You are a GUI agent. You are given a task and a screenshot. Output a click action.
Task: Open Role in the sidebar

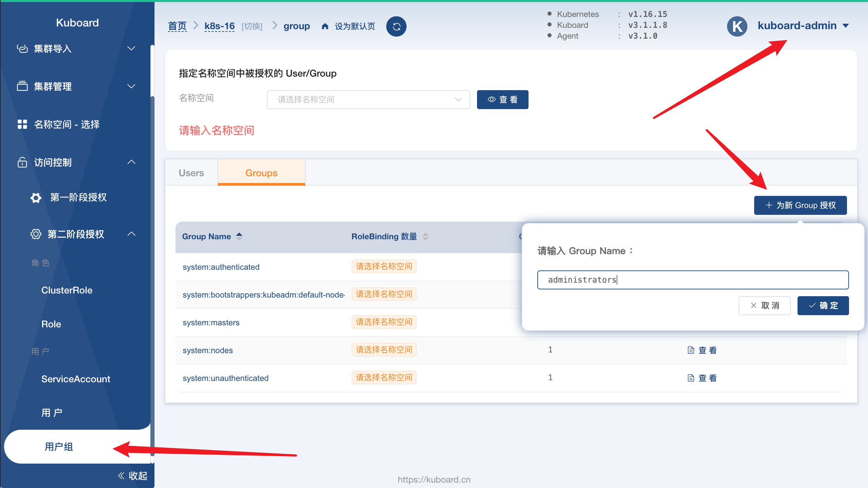(x=51, y=324)
